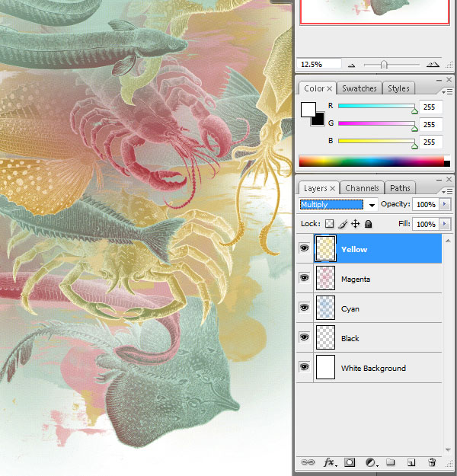457x476 pixels.
Task: Click the Layers panel scroll up arrow
Action: pos(448,241)
